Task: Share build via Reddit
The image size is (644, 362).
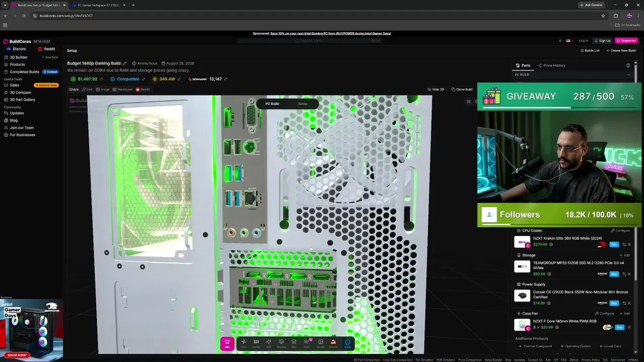Action: click(142, 89)
